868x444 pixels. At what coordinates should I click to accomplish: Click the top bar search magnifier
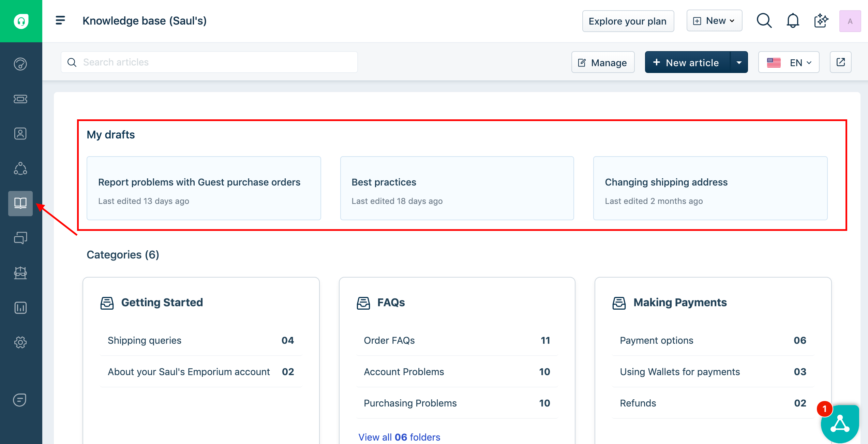764,21
